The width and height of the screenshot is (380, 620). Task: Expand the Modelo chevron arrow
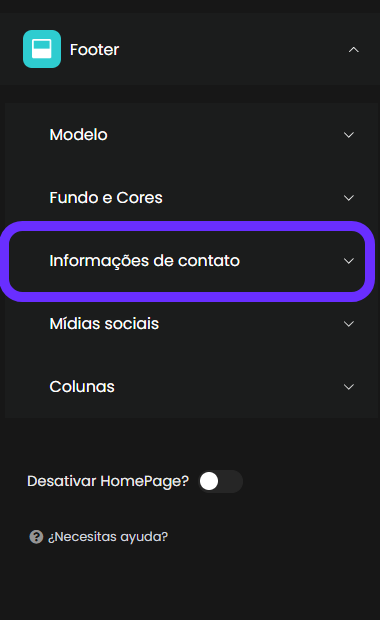tap(348, 135)
